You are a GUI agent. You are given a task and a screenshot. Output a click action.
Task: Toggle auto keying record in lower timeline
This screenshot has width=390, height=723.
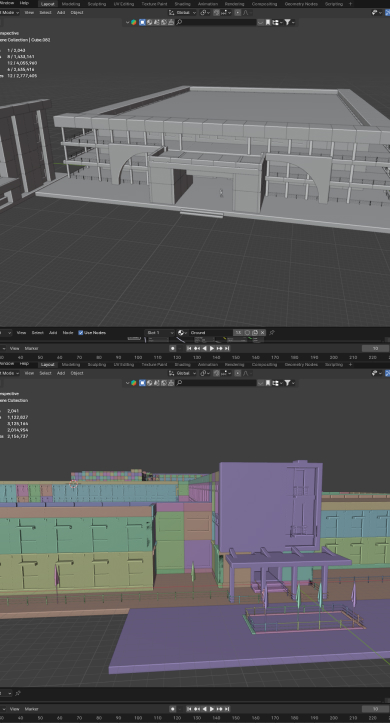[x=173, y=709]
